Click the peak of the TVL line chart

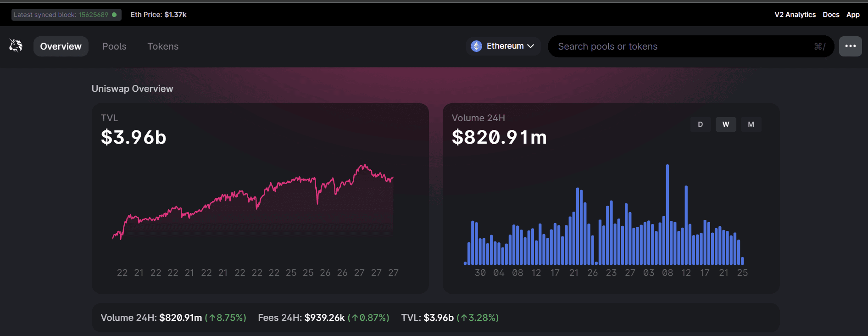[x=363, y=165]
